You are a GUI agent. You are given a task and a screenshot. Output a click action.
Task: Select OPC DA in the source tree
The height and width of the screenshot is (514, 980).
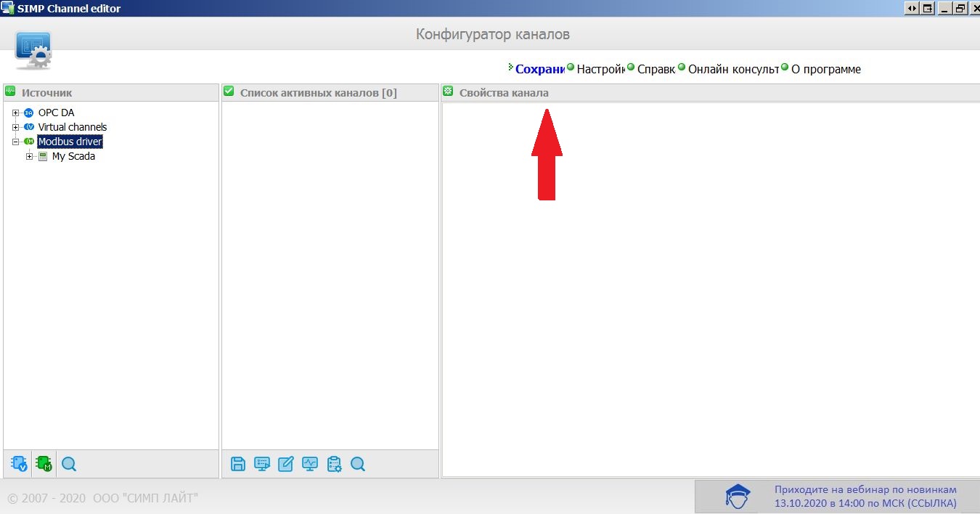[x=56, y=113]
